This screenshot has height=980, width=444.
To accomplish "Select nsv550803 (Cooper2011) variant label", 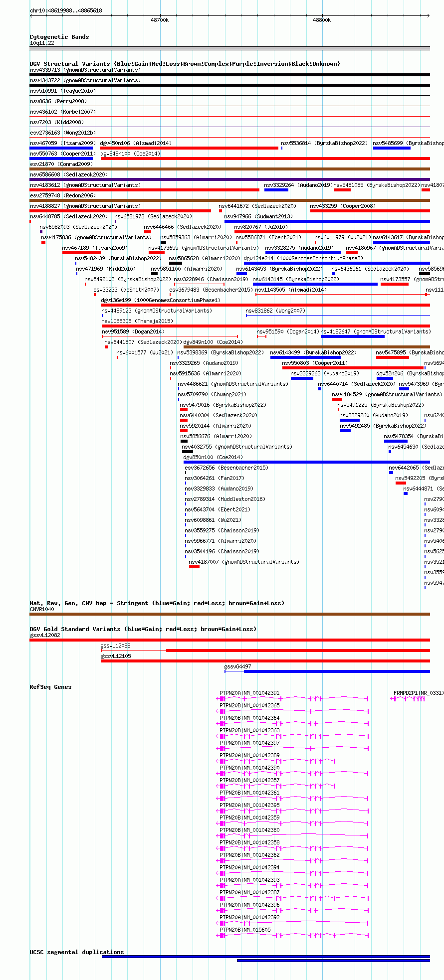I will click(x=315, y=363).
